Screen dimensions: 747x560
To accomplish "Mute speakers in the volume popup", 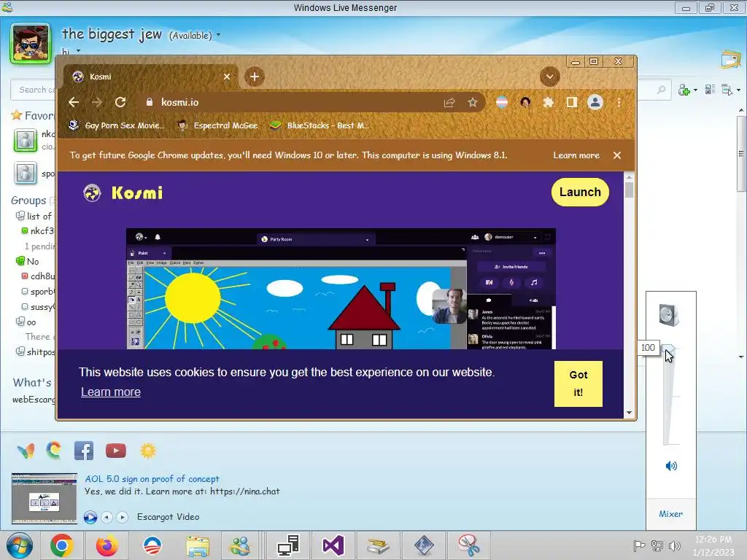I will (x=671, y=466).
